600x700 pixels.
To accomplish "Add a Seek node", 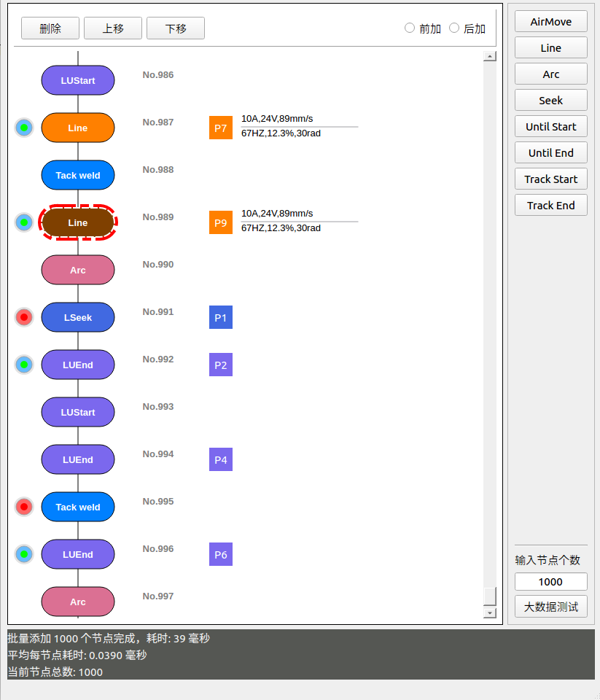I will (x=550, y=100).
